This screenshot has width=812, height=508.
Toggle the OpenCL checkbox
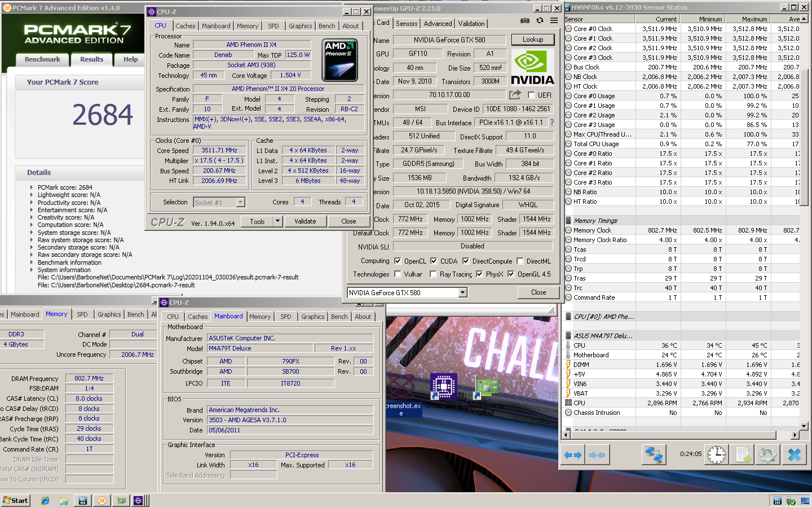tap(398, 261)
